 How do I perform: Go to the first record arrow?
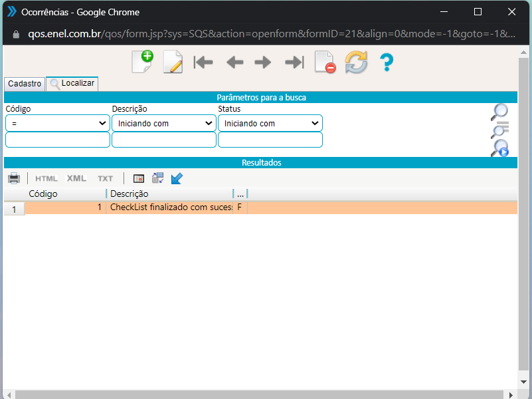[203, 63]
